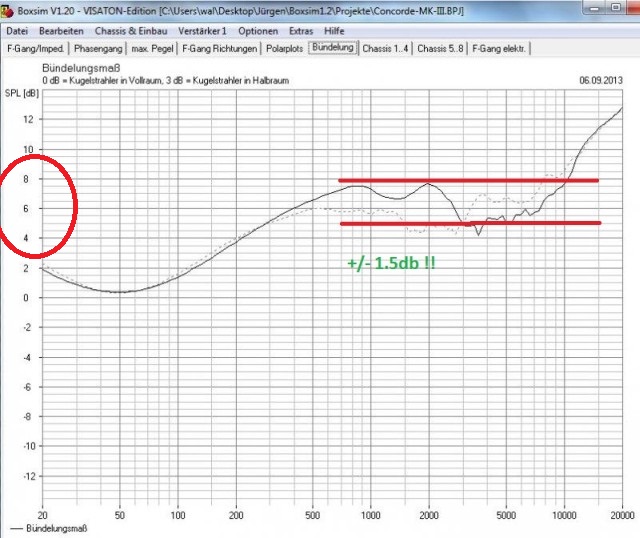Switch to the F-Gang elektr. tab
640x538 pixels.
tap(499, 49)
